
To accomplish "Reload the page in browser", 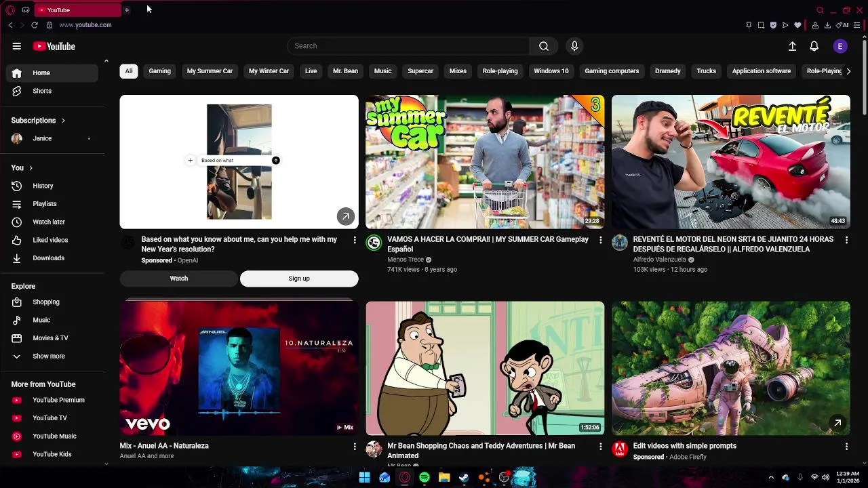I will pyautogui.click(x=34, y=25).
